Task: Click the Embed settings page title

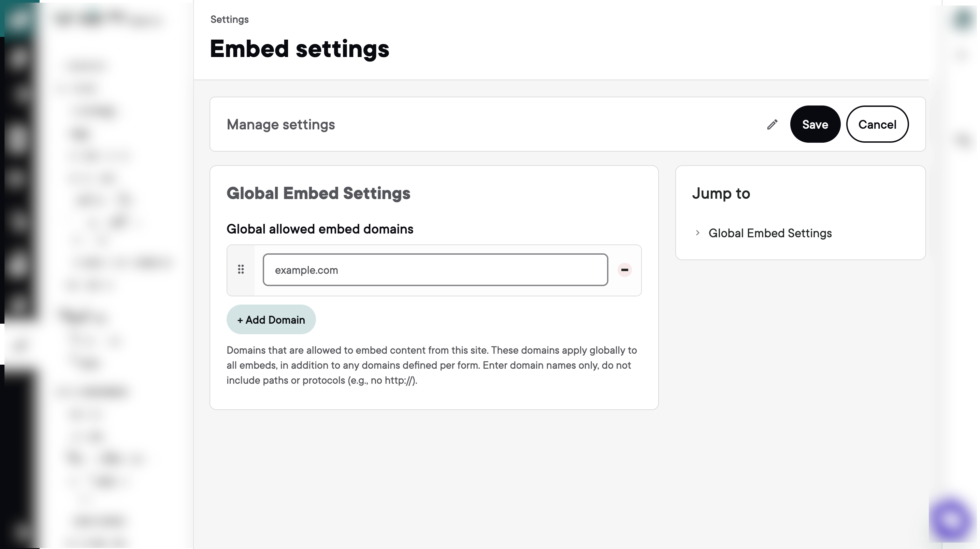Action: [299, 49]
